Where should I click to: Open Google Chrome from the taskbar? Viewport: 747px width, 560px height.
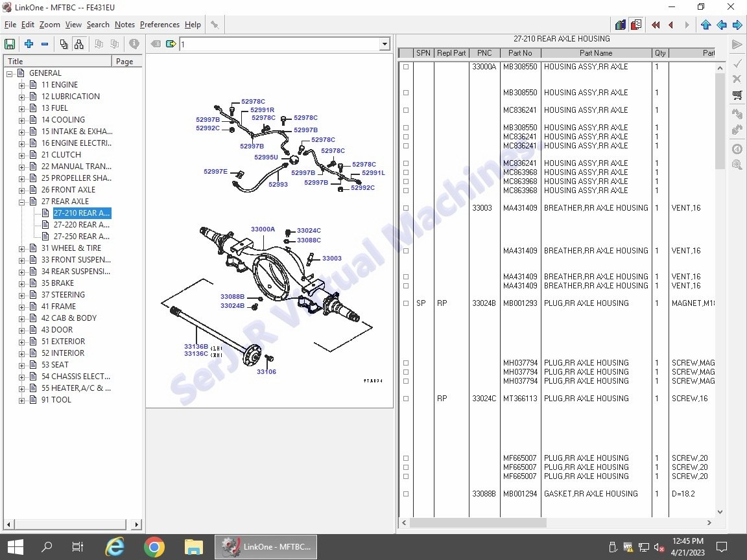tap(154, 546)
